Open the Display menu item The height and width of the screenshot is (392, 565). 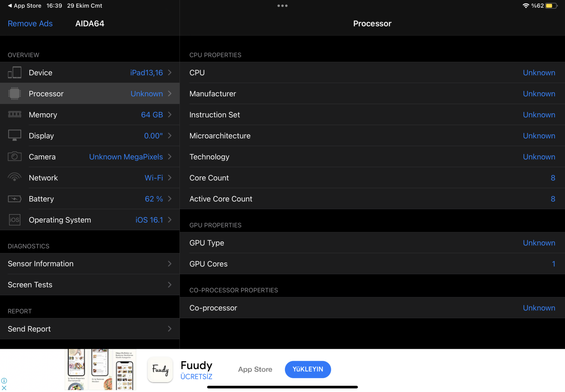90,136
